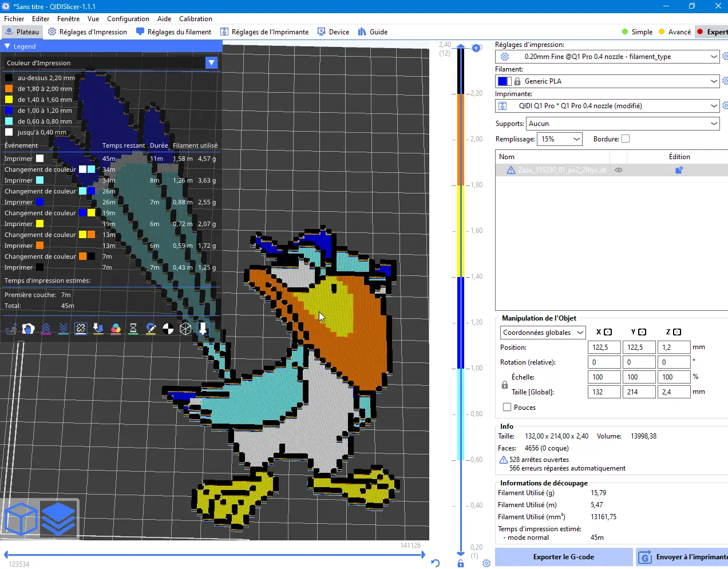Toggle travel moves visibility icon in legend
728x569 pixels.
pos(11,329)
